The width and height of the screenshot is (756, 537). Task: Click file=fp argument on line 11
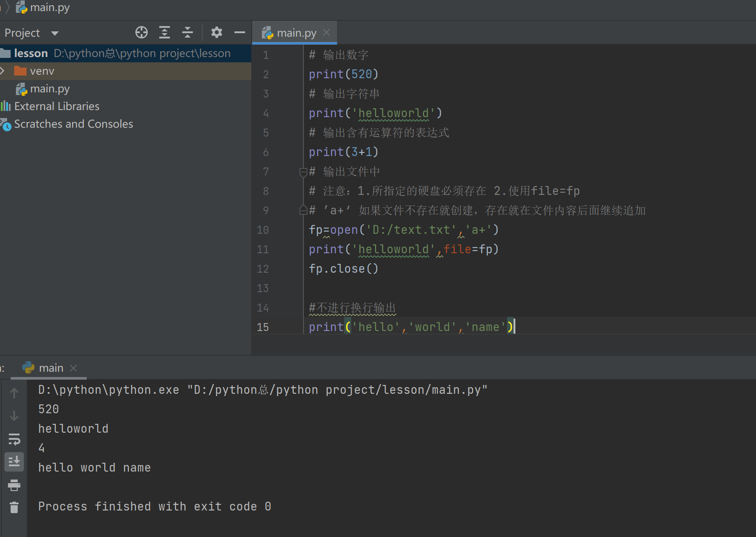click(468, 249)
